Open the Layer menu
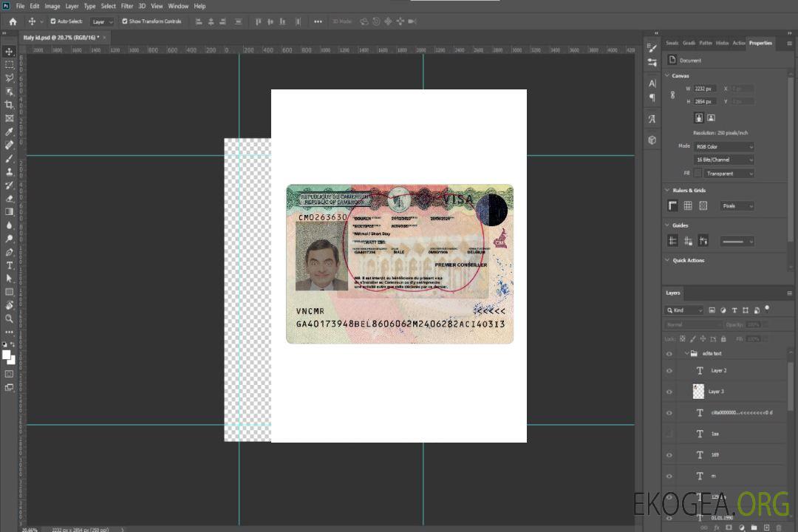 pos(72,6)
